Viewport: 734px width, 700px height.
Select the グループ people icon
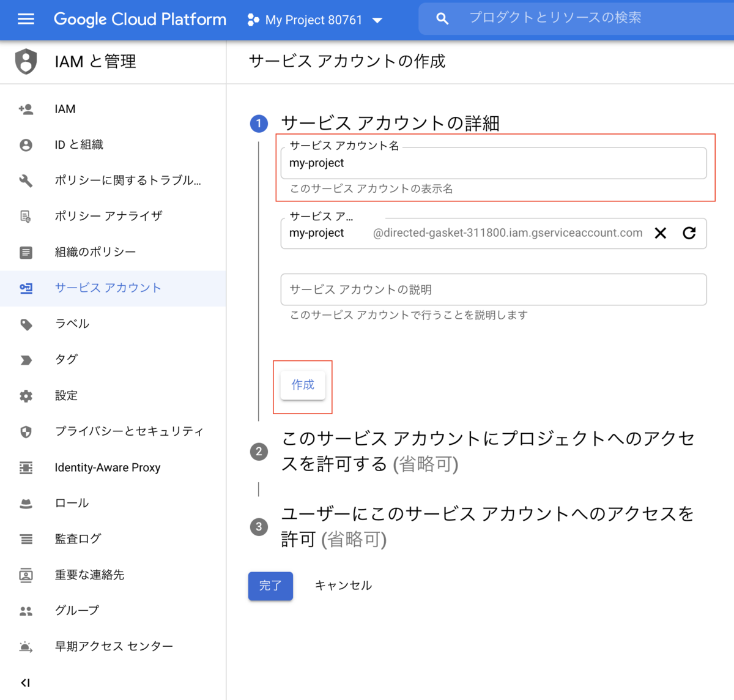(x=26, y=610)
